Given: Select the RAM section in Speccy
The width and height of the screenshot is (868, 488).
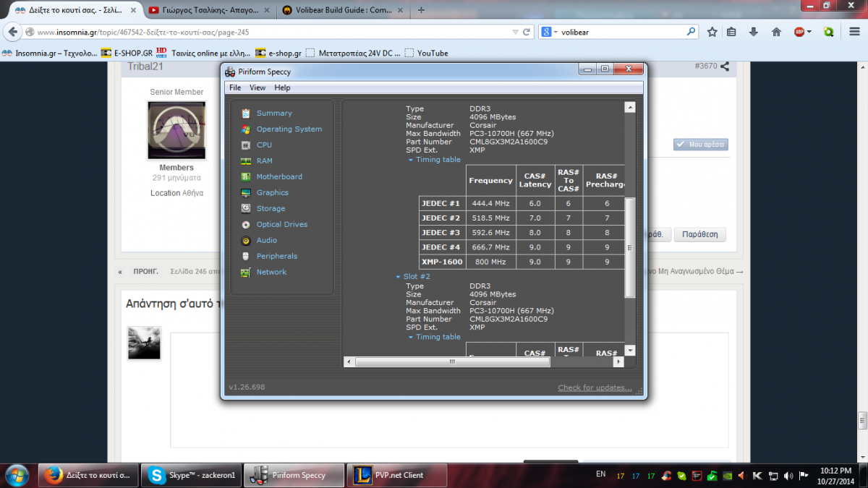Looking at the screenshot, I should click(x=264, y=161).
